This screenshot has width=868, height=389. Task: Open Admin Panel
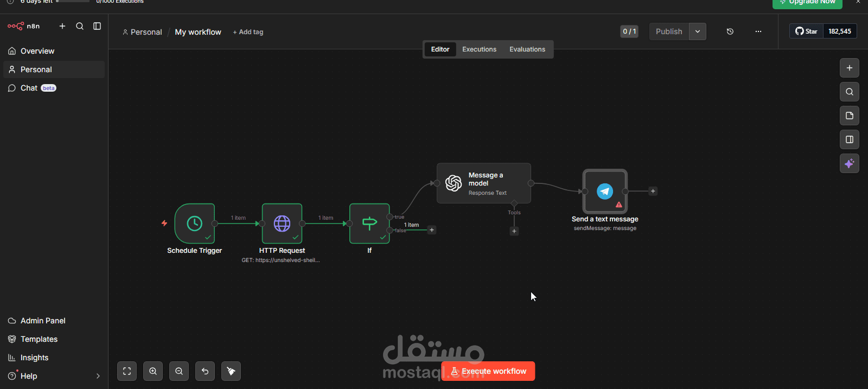point(54,321)
